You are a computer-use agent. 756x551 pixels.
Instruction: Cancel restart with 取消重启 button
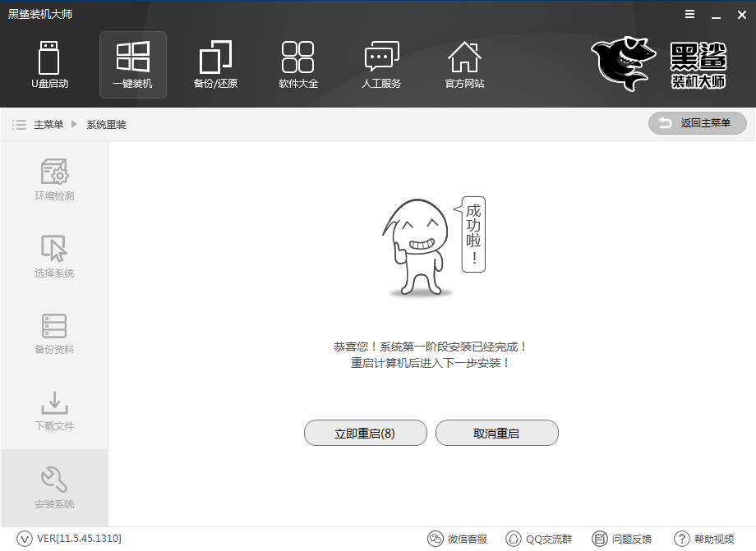[x=496, y=433]
